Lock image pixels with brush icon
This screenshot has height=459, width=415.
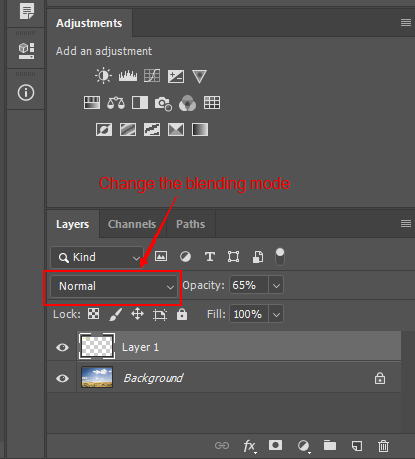coord(116,314)
